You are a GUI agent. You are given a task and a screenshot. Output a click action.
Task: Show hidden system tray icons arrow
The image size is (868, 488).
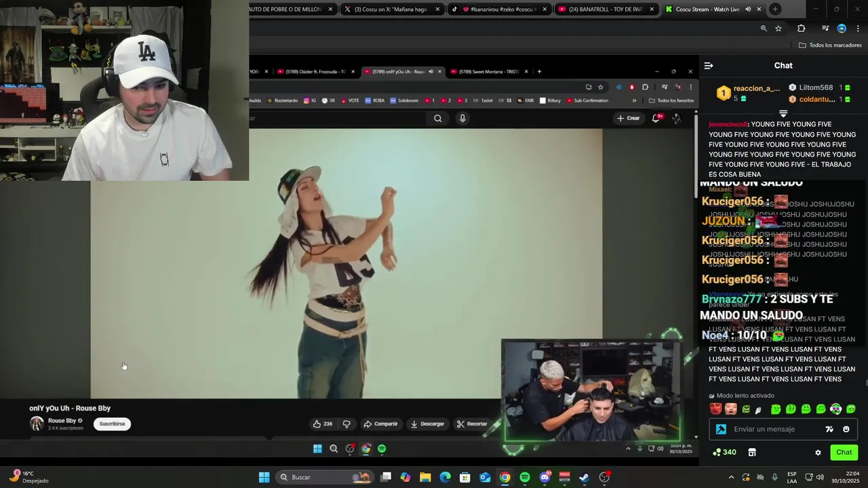coord(731,477)
